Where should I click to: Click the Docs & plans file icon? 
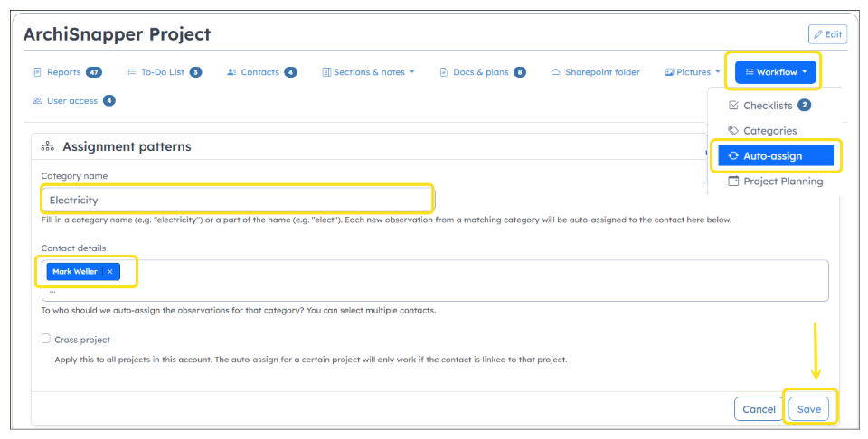pos(443,72)
